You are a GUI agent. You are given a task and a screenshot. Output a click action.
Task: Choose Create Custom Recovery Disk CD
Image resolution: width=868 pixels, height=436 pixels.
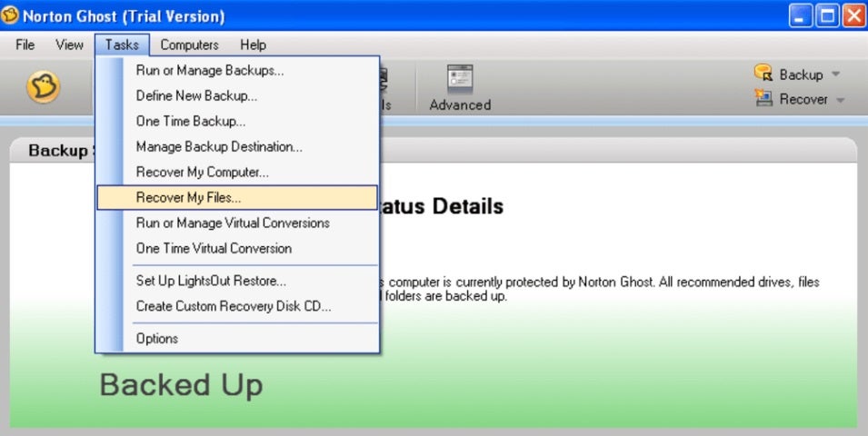237,306
